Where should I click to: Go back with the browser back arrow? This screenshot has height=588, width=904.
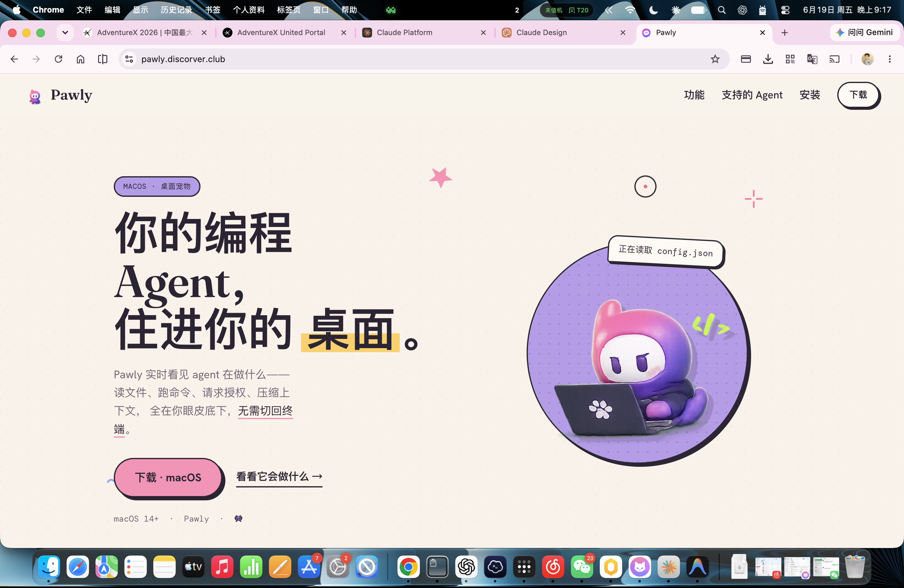(14, 59)
